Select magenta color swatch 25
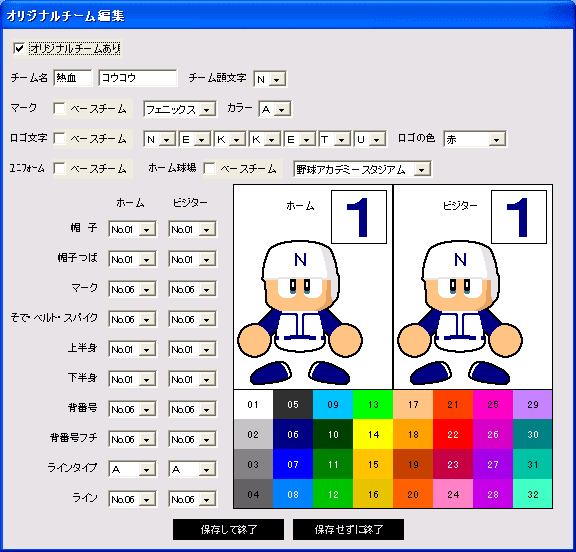This screenshot has width=576, height=552. tap(493, 404)
